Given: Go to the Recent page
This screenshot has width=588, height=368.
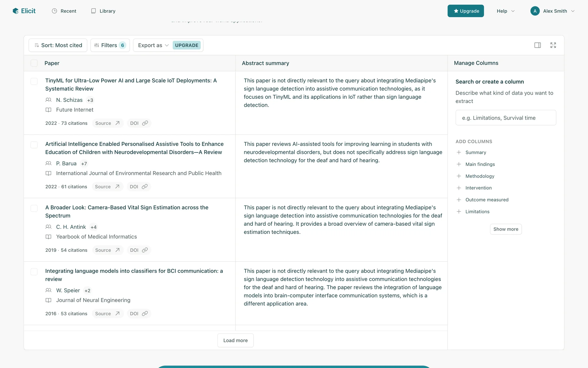Looking at the screenshot, I should tap(64, 11).
